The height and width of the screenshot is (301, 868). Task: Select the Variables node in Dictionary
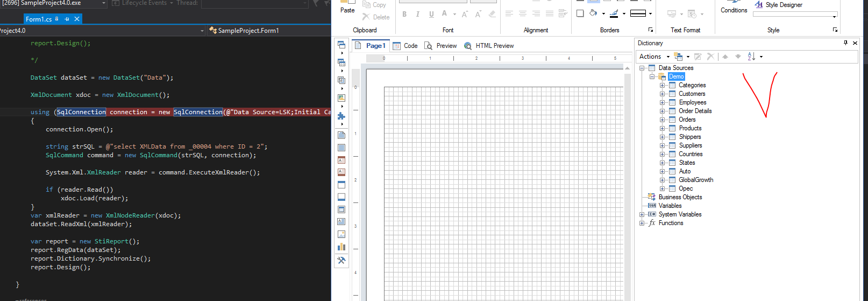pyautogui.click(x=670, y=206)
